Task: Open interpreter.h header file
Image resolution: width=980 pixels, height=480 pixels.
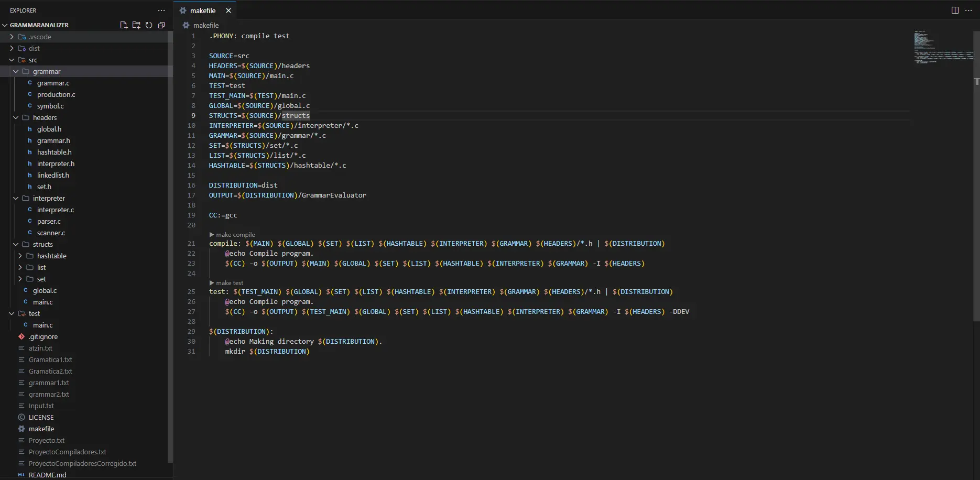Action: [x=86, y=163]
